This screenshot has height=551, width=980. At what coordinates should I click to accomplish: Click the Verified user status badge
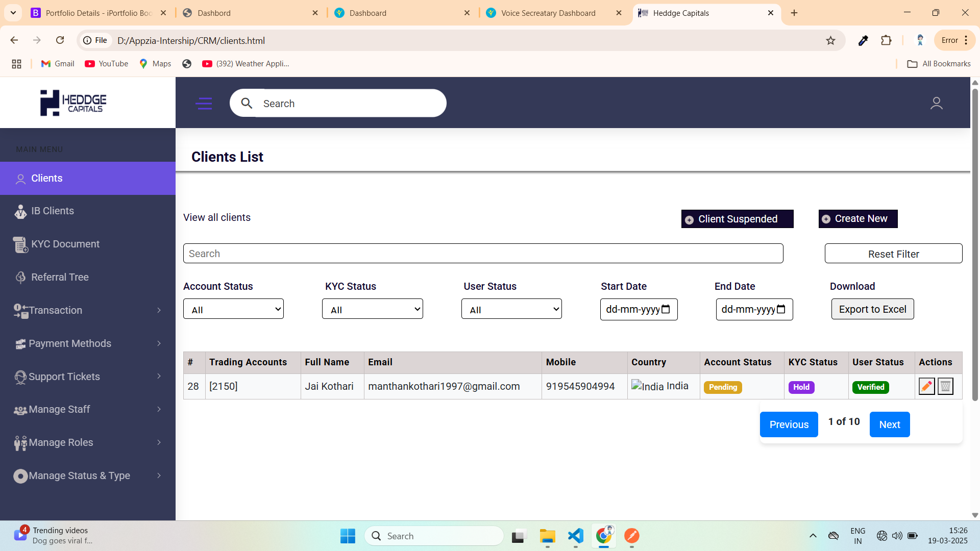pyautogui.click(x=871, y=387)
